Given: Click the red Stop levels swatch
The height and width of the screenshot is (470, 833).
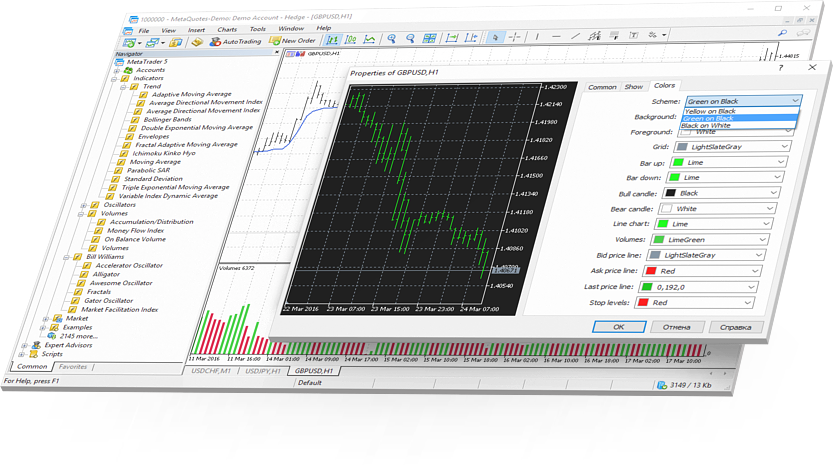Looking at the screenshot, I should (643, 302).
